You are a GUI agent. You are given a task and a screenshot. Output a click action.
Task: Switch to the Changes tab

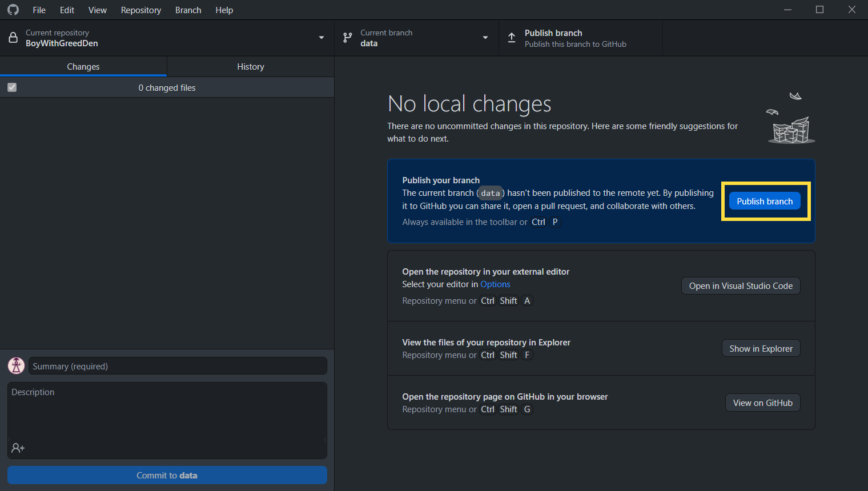(83, 66)
